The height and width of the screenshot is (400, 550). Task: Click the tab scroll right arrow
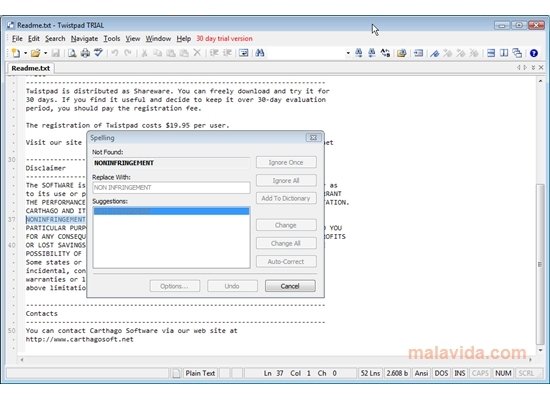tap(525, 67)
